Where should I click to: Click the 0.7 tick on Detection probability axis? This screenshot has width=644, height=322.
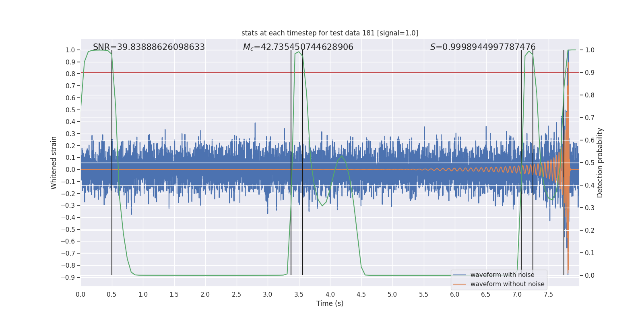[x=590, y=118]
